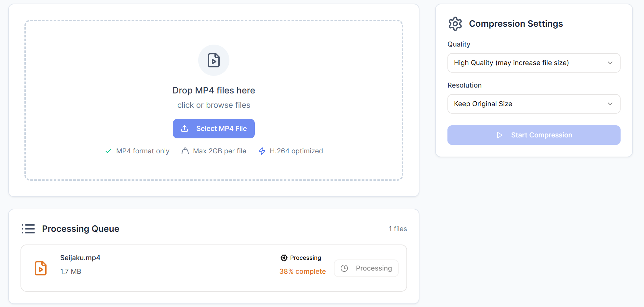
Task: Click the "click or browse files" text
Action: 214,105
